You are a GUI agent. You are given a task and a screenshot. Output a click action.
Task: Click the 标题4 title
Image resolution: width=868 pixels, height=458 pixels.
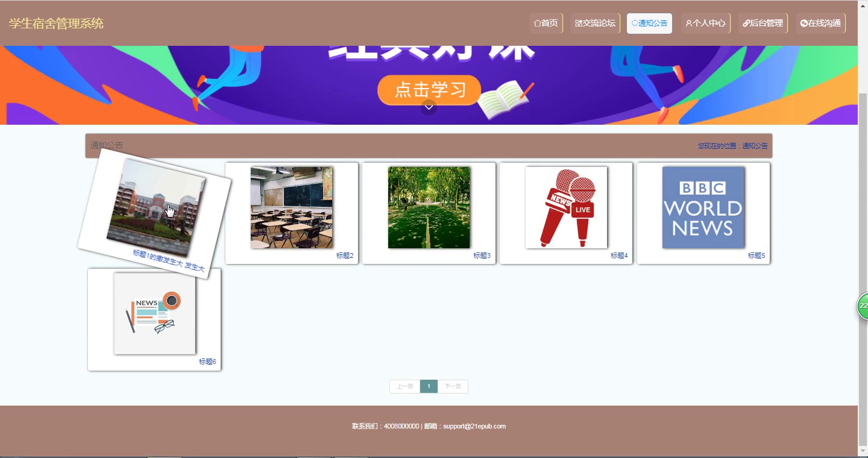[x=619, y=256]
